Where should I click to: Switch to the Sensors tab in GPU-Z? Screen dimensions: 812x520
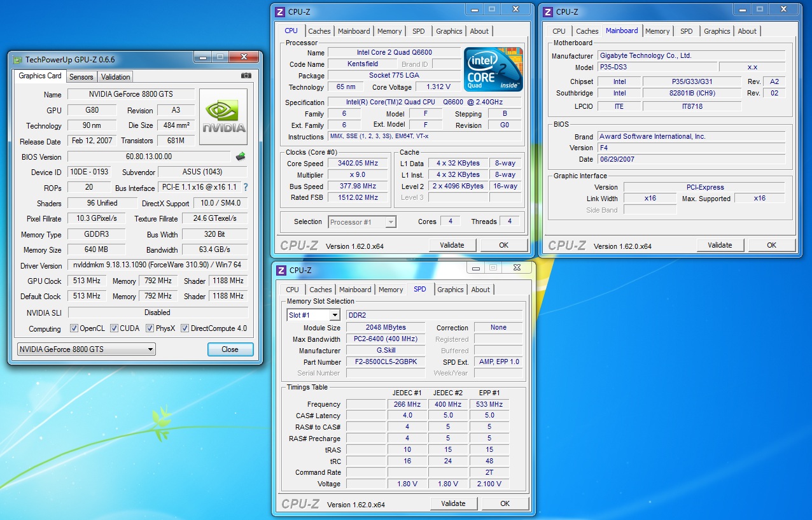tap(81, 77)
